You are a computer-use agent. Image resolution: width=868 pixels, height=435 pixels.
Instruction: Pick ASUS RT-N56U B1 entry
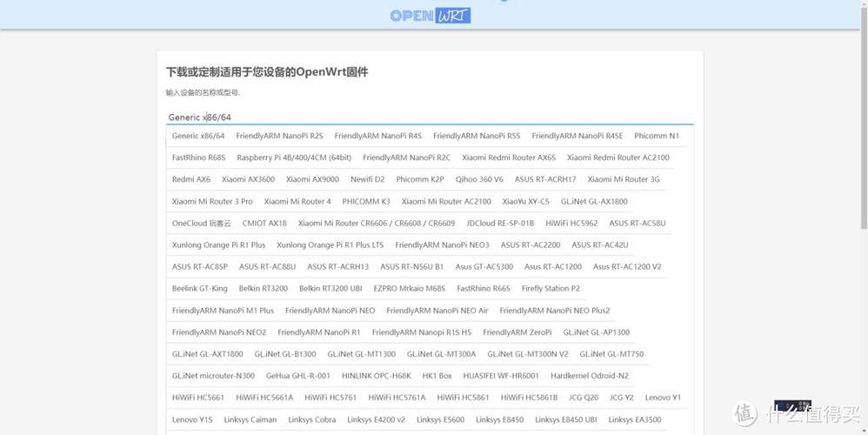point(411,267)
